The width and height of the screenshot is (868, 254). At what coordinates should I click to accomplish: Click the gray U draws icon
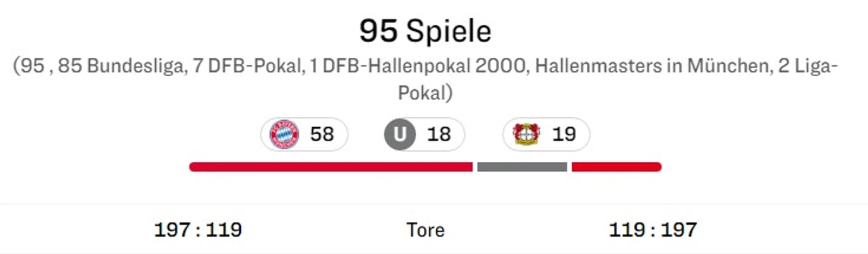400,134
